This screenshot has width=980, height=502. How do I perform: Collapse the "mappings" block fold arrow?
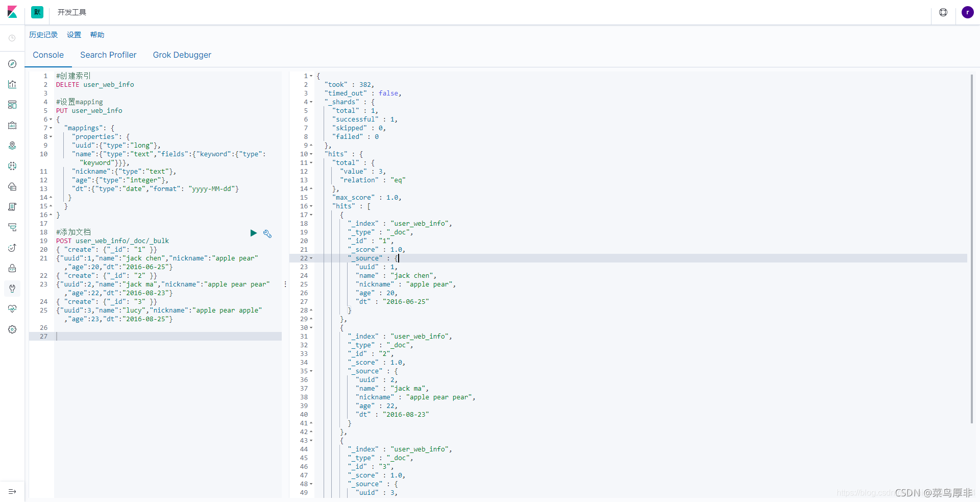[51, 128]
